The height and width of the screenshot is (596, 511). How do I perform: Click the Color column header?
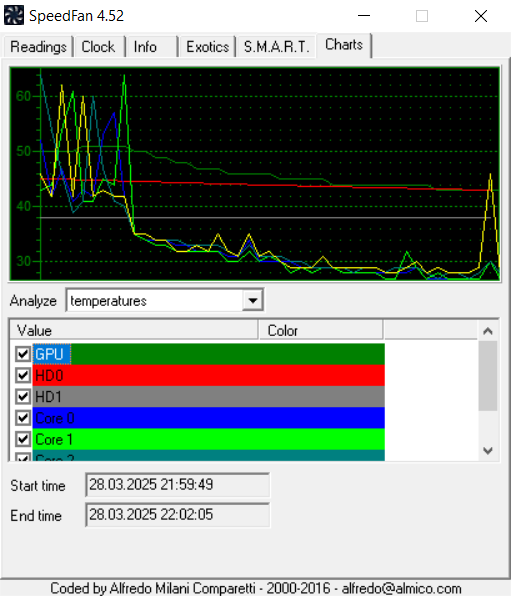coord(321,330)
